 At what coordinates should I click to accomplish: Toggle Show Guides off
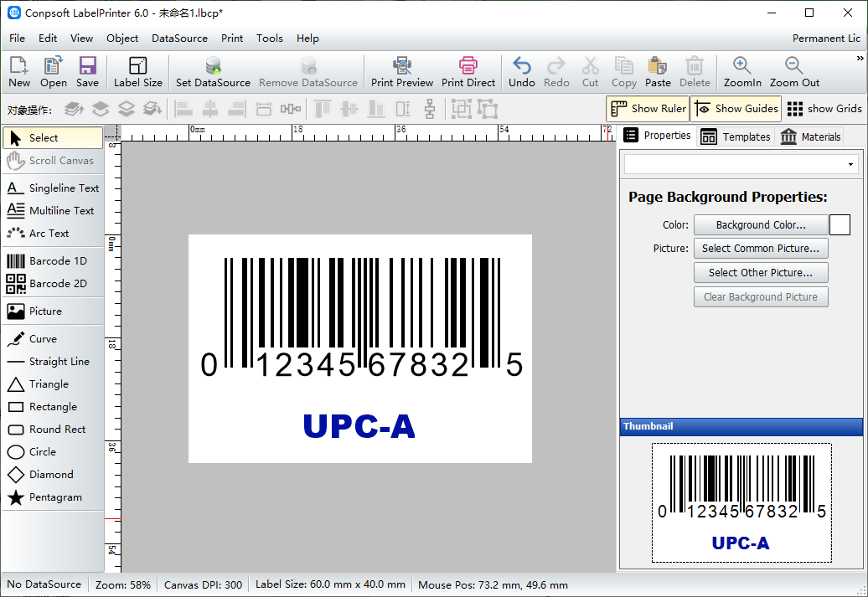pyautogui.click(x=736, y=109)
